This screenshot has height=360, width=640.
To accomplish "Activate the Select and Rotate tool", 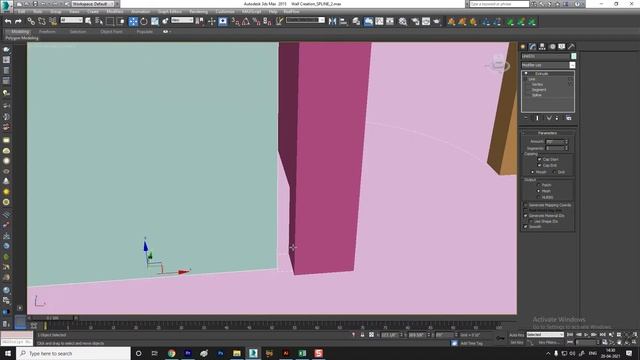I will click(x=144, y=21).
